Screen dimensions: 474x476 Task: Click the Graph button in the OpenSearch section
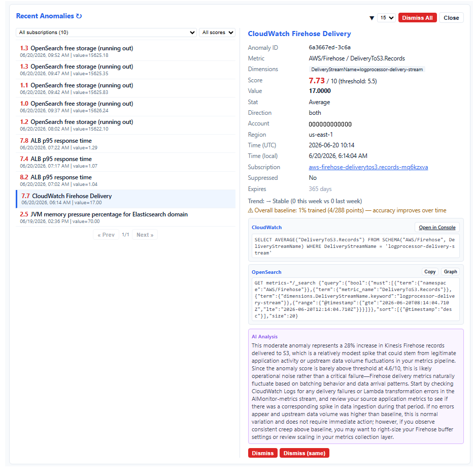[450, 272]
